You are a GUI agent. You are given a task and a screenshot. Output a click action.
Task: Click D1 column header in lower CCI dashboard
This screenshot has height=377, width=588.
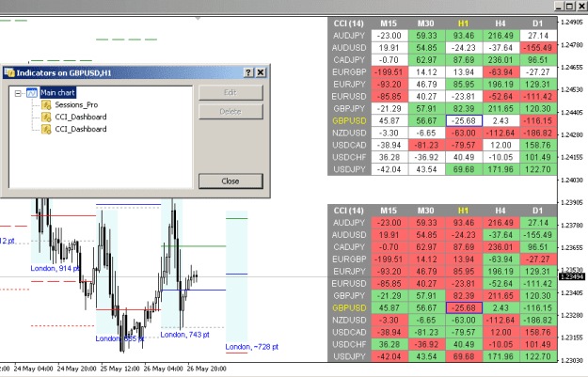(538, 211)
